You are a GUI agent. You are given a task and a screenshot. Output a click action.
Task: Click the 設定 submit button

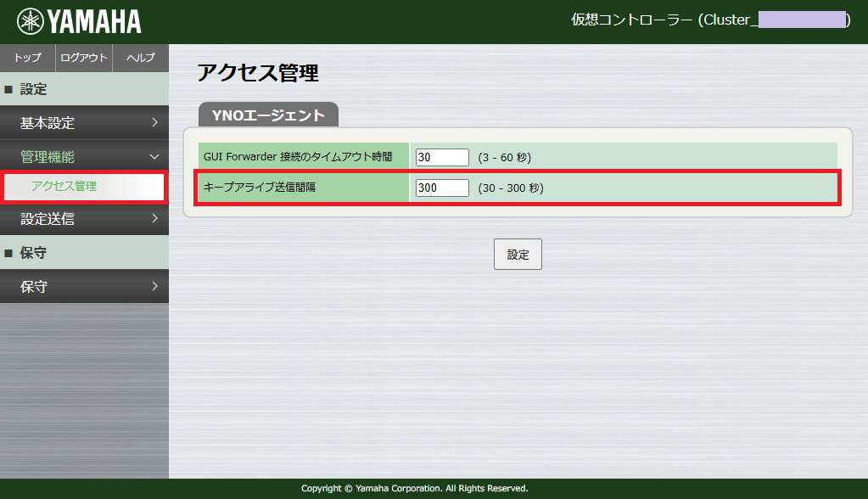click(518, 255)
